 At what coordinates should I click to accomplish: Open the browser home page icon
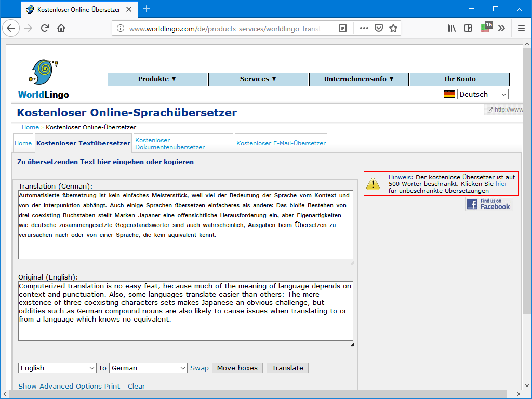[x=61, y=28]
